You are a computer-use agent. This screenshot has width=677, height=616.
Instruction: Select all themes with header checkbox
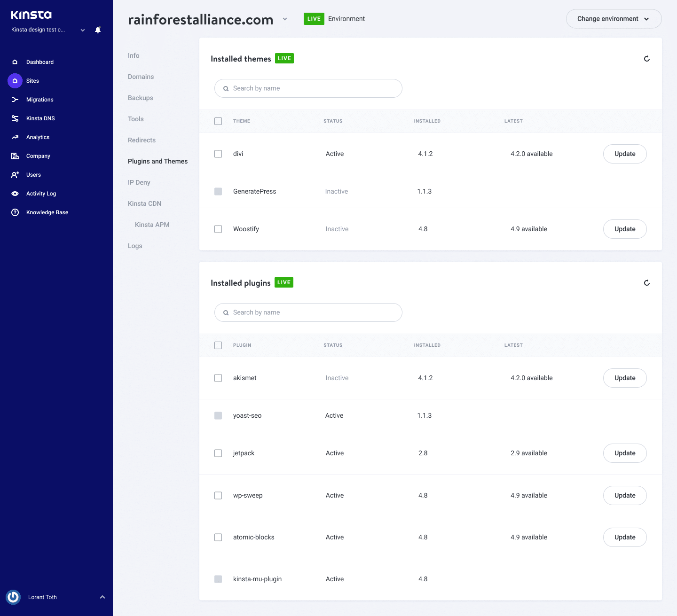pos(218,121)
